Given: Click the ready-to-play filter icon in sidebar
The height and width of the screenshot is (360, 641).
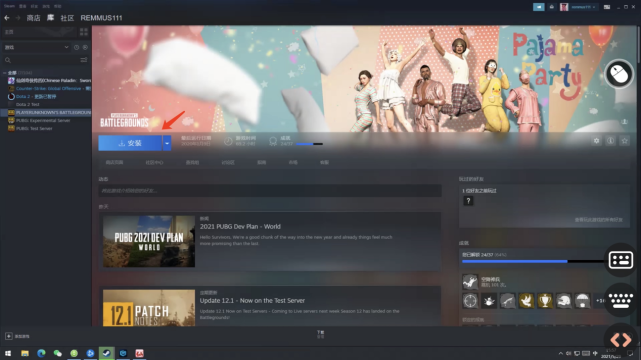Looking at the screenshot, I should 85,47.
